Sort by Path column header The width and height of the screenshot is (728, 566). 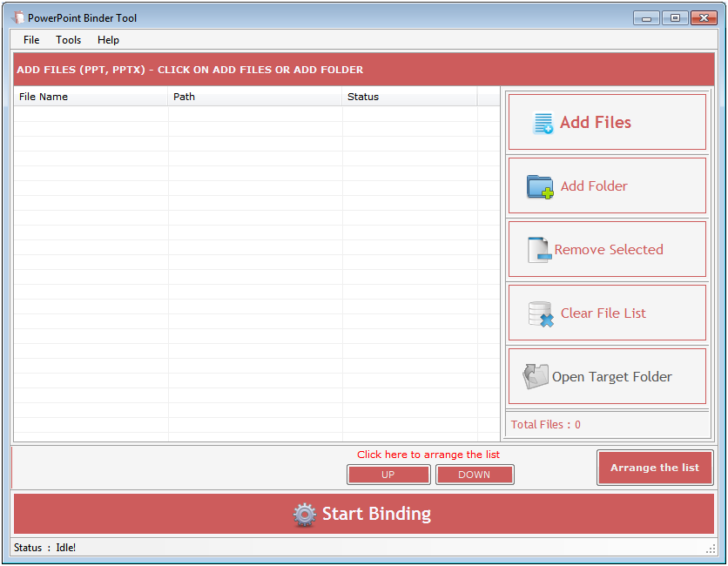[255, 97]
